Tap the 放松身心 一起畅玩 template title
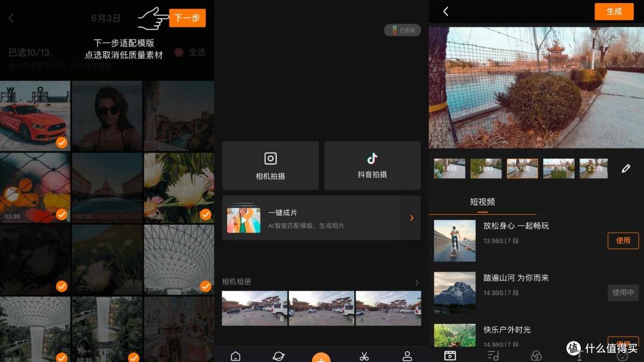This screenshot has width=644, height=362. (x=516, y=225)
